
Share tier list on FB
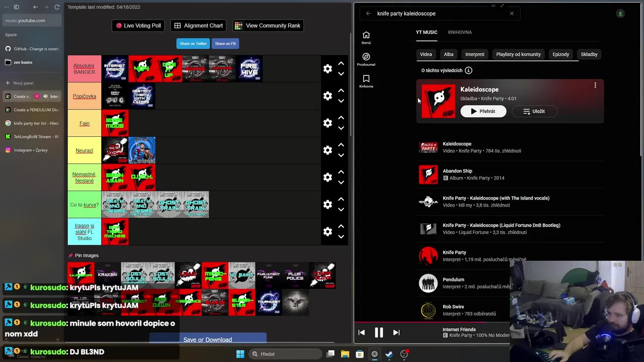[225, 44]
